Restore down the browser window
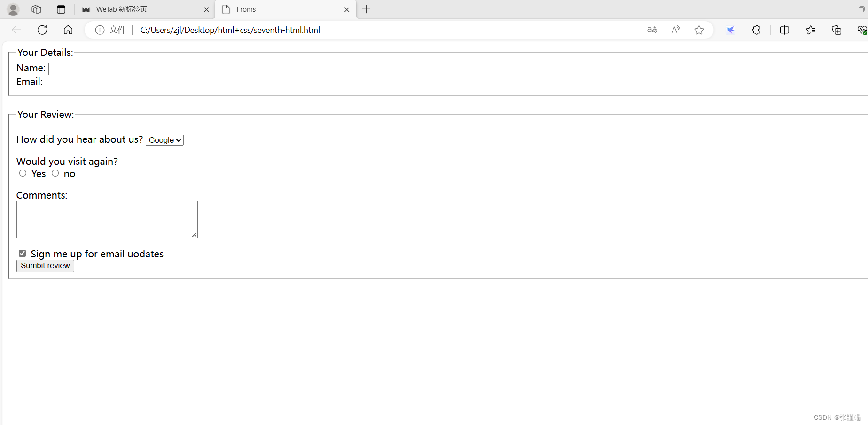868x425 pixels. pyautogui.click(x=861, y=9)
